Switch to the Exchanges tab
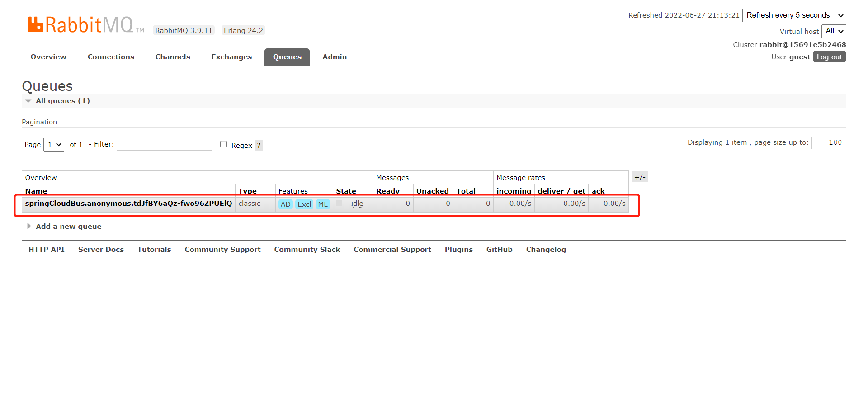 click(x=231, y=57)
